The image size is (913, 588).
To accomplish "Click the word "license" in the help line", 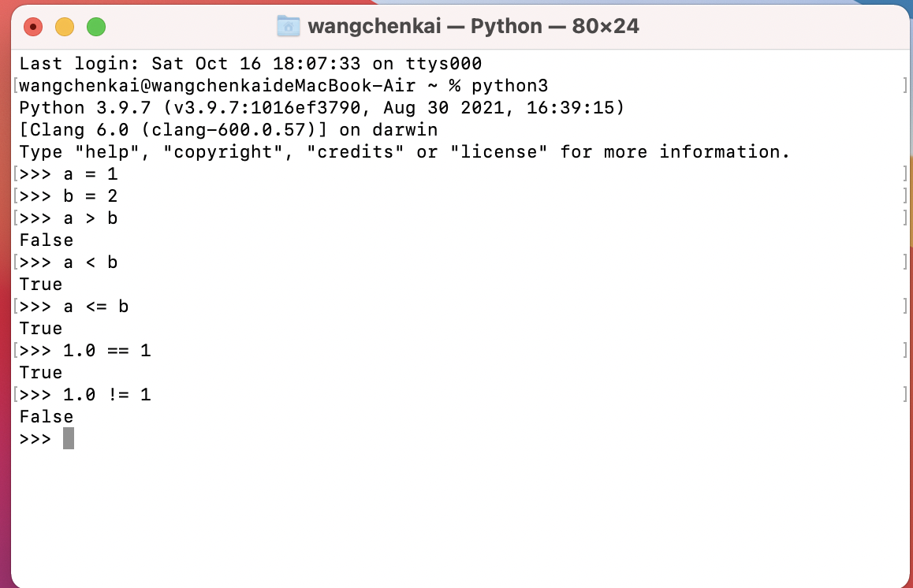I will [498, 151].
